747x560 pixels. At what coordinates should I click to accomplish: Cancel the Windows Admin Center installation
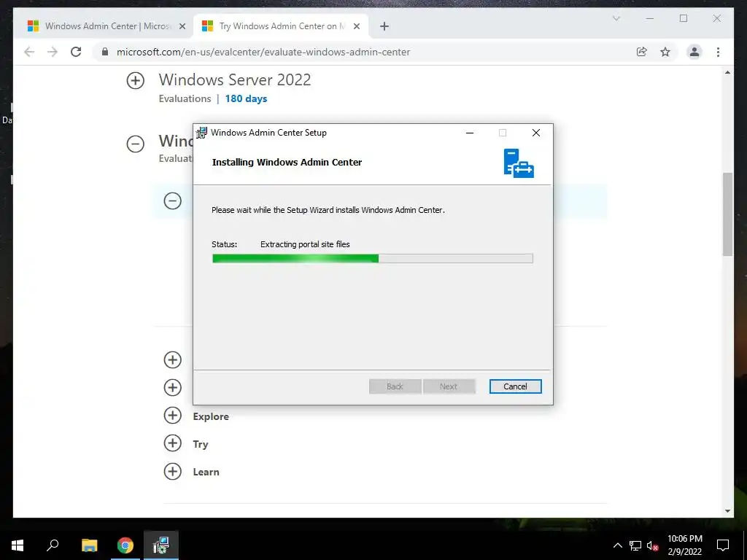[x=515, y=386]
